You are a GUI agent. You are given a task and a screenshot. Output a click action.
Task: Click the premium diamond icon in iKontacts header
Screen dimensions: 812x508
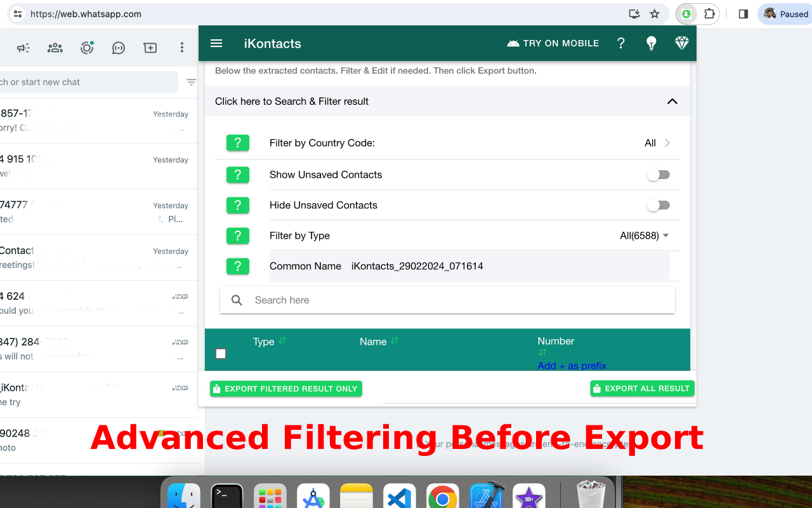[x=681, y=43]
